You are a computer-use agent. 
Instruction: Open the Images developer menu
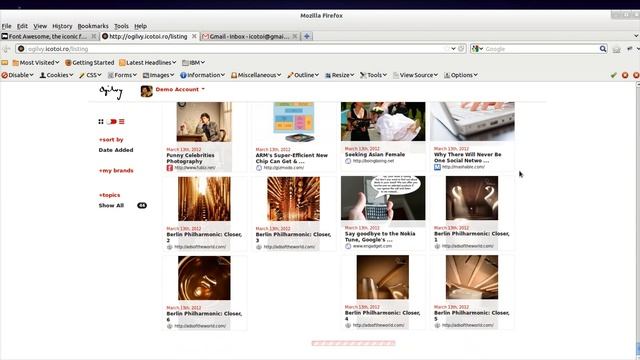158,75
